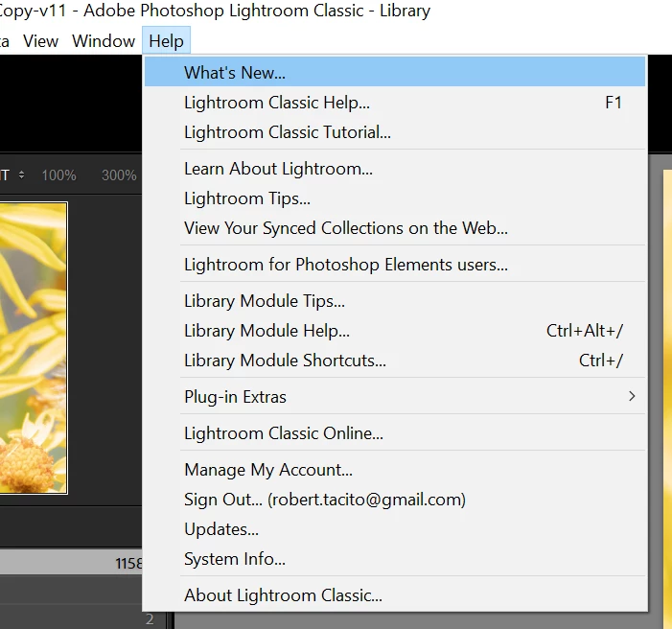This screenshot has height=629, width=672.
Task: Select Lightroom Classic Help...
Action: coord(395,103)
